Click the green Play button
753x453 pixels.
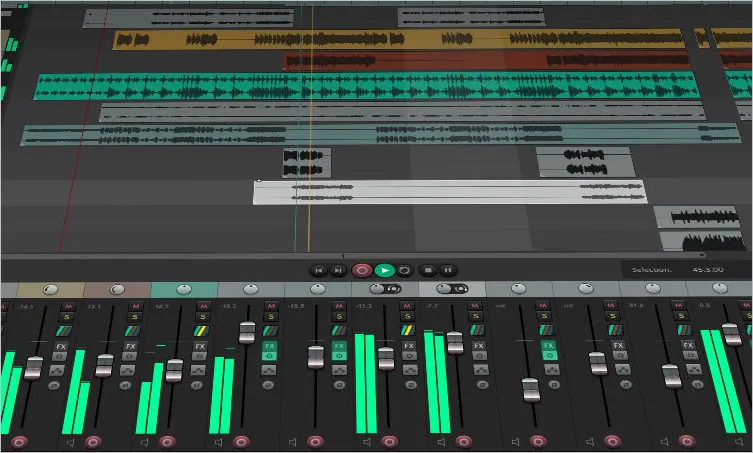385,270
